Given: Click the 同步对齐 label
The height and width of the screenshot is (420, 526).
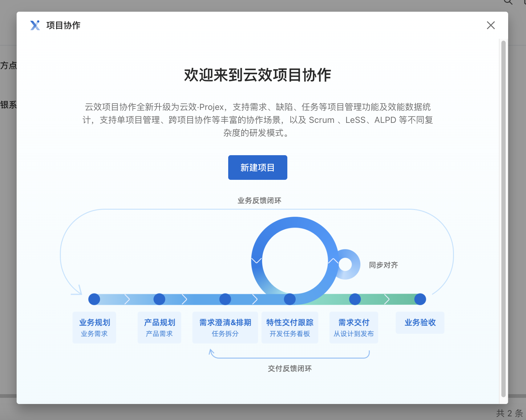Looking at the screenshot, I should [x=383, y=265].
